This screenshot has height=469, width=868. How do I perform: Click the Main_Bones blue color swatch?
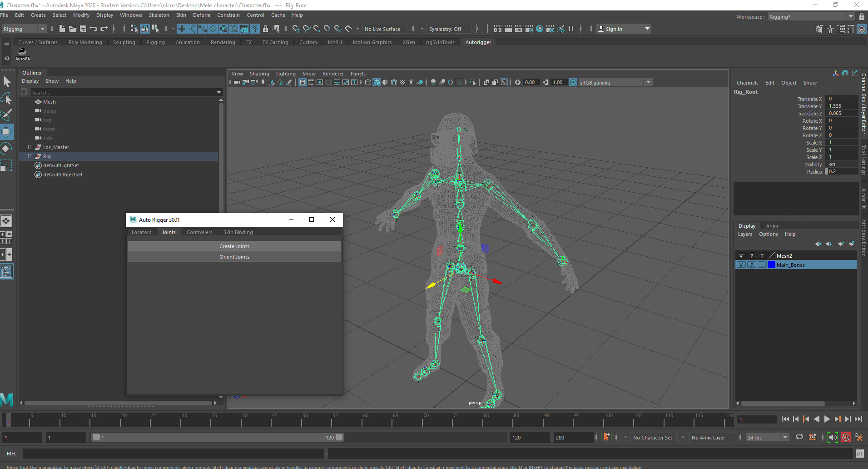coord(771,265)
